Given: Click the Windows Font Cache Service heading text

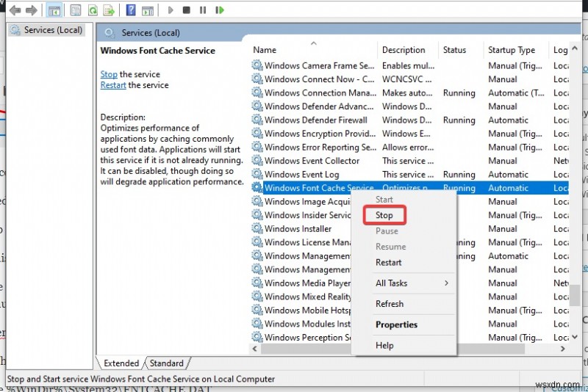Looking at the screenshot, I should (x=158, y=51).
